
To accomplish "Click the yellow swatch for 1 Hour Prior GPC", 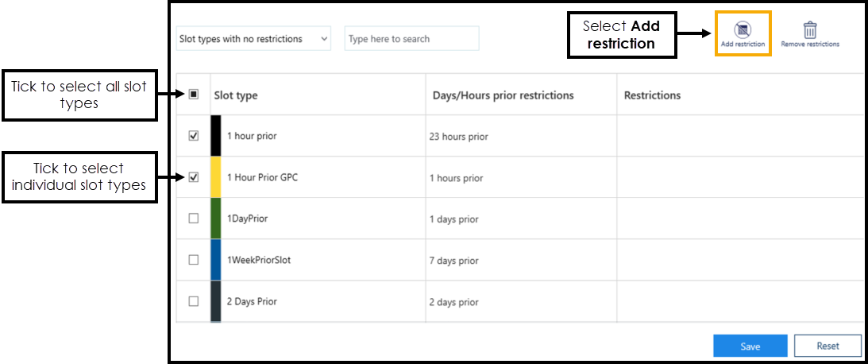I will click(215, 177).
